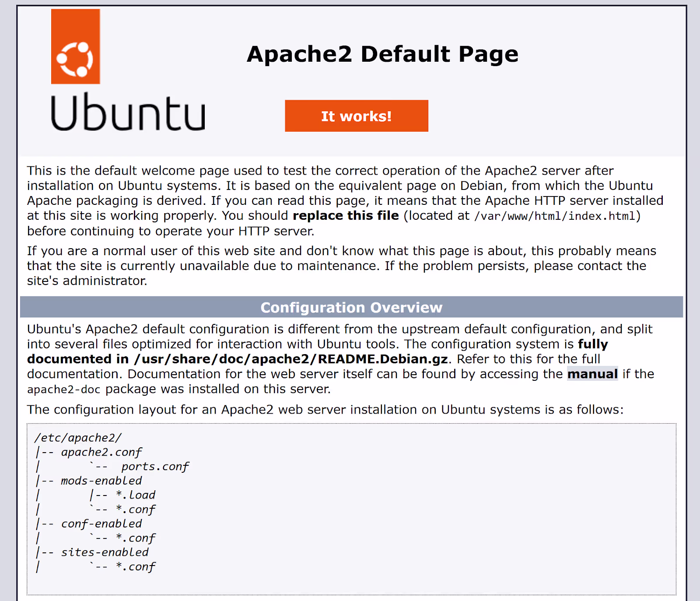The width and height of the screenshot is (700, 601).
Task: Click the orange It works! banner
Action: [x=357, y=116]
